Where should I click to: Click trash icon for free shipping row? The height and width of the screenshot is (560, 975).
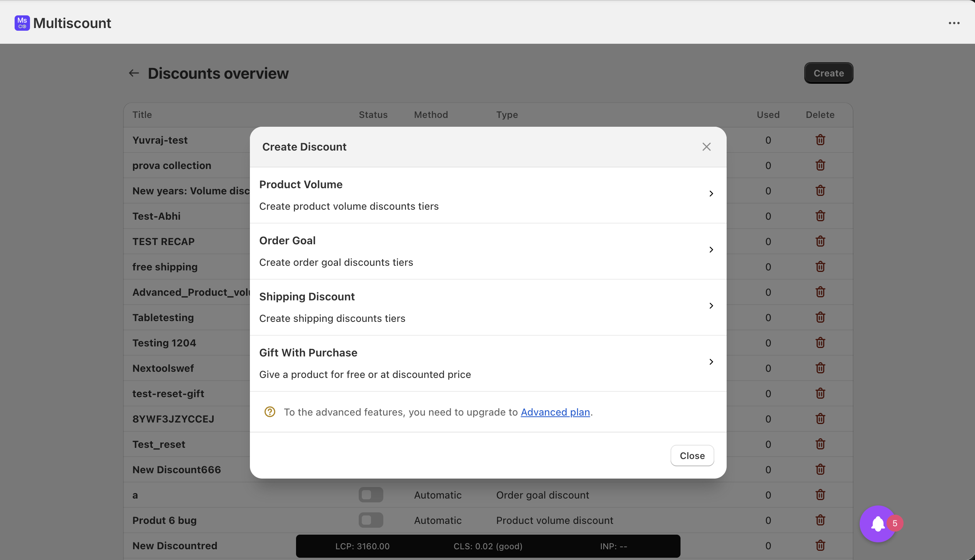pyautogui.click(x=820, y=267)
